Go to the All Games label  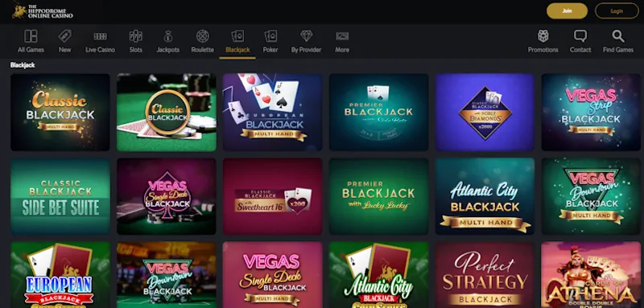pos(31,50)
